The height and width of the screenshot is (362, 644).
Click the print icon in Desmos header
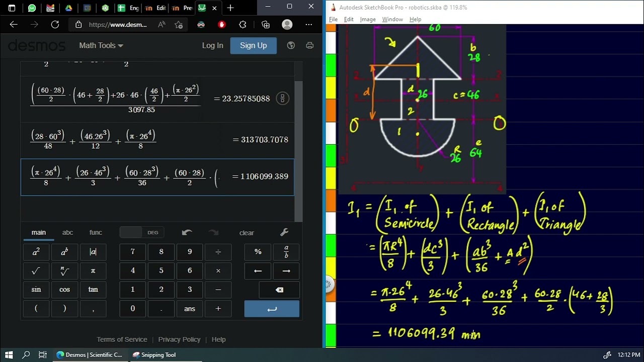pos(310,45)
